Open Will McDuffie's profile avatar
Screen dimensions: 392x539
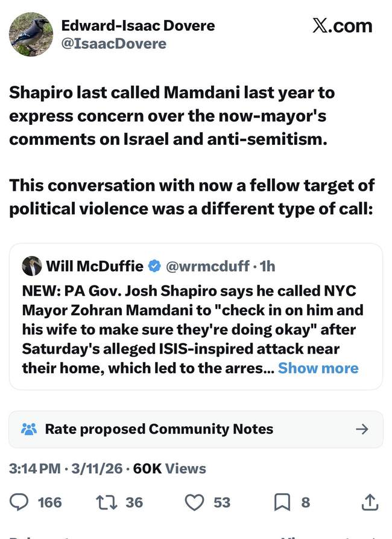tap(32, 266)
